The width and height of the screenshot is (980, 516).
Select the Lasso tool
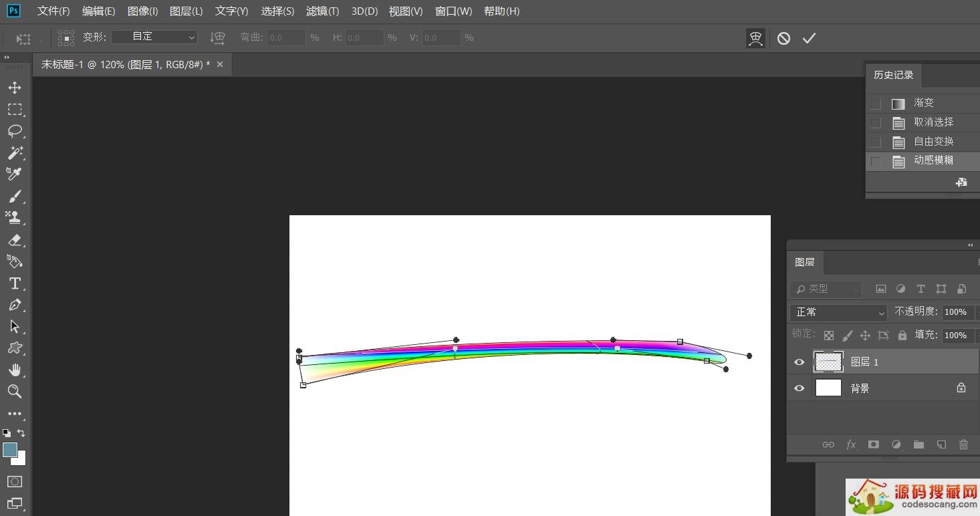(x=15, y=131)
